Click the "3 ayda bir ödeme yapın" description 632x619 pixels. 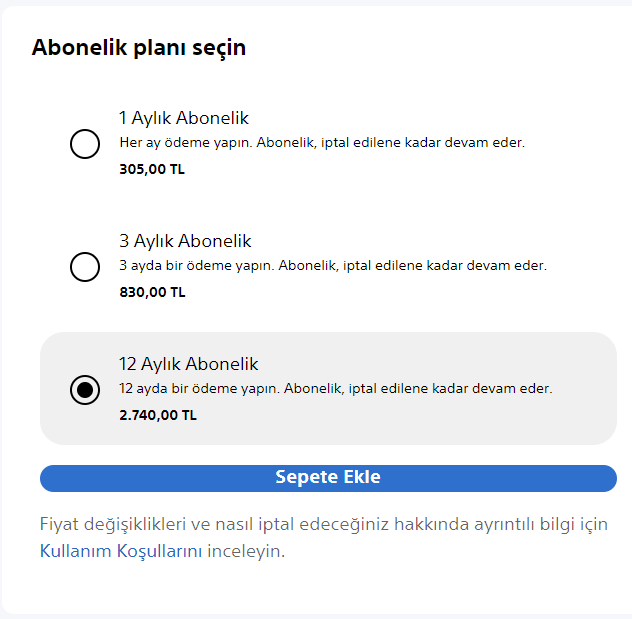[196, 266]
